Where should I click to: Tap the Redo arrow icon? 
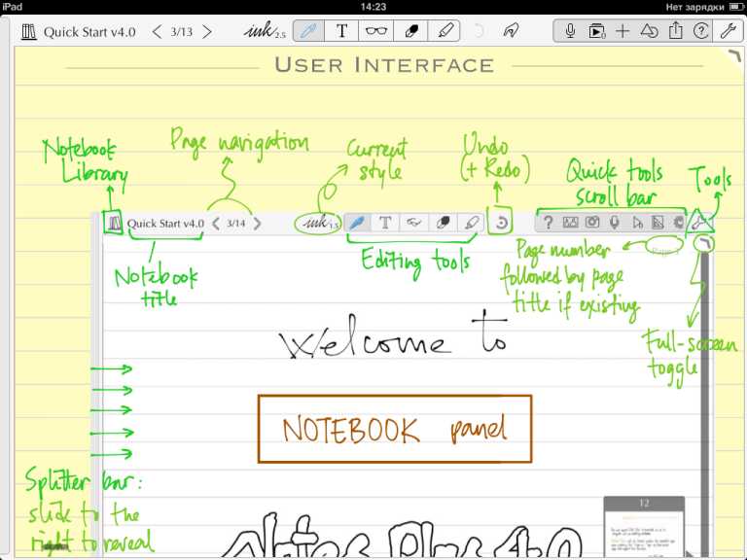pyautogui.click(x=511, y=31)
